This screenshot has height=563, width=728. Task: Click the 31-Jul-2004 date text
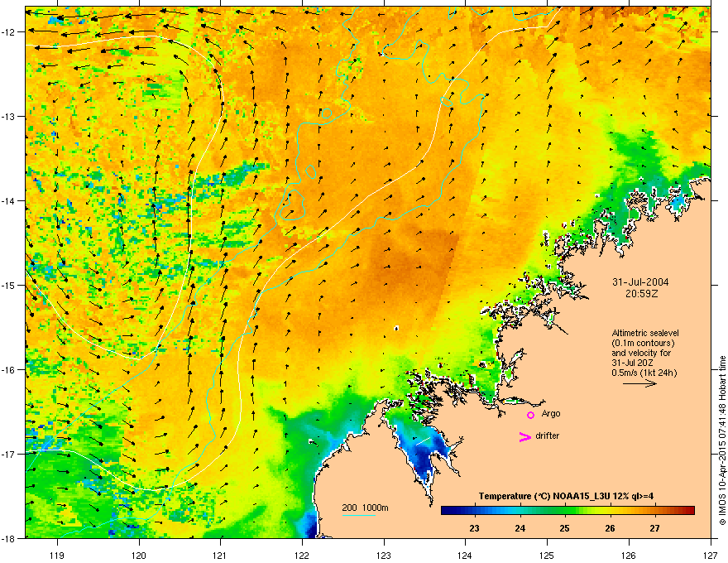(641, 281)
